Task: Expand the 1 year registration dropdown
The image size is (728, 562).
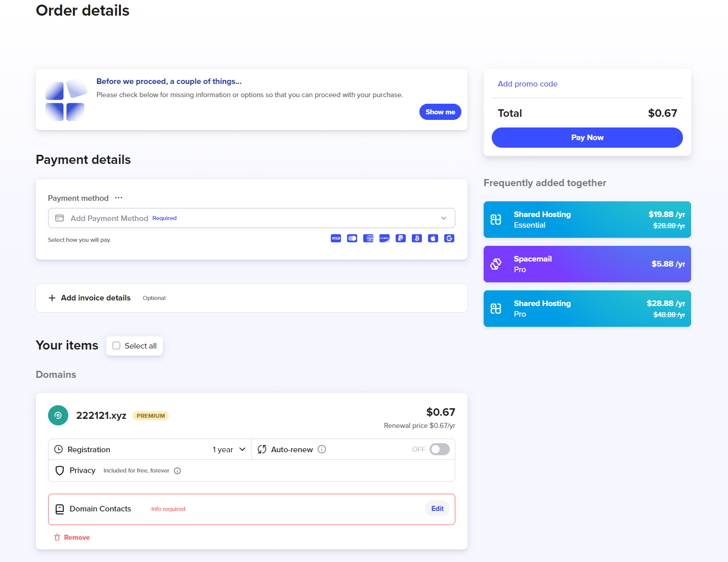Action: pos(229,449)
